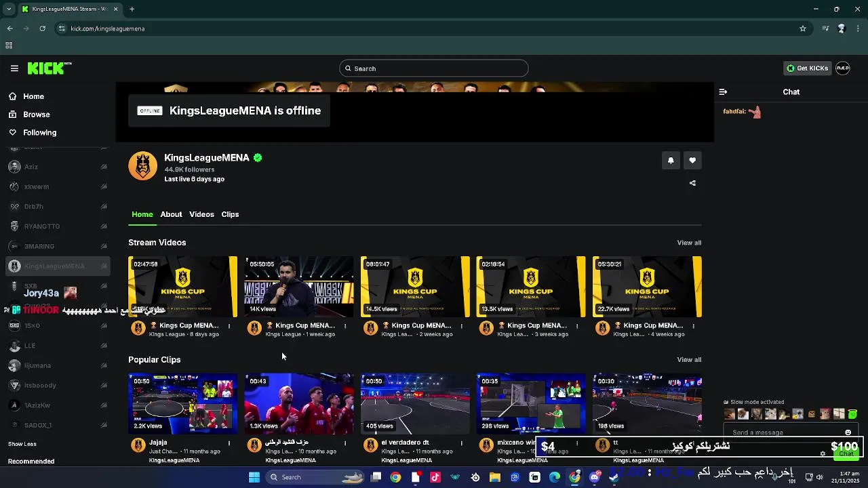Open options for 3 weeks ago video
The width and height of the screenshot is (868, 488).
(577, 326)
